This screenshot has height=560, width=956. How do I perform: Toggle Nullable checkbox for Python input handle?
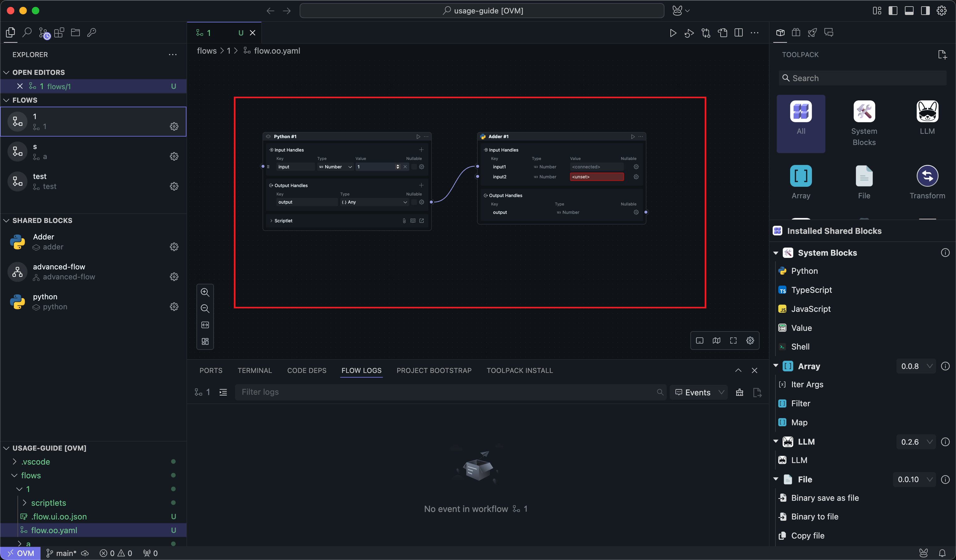tap(414, 167)
